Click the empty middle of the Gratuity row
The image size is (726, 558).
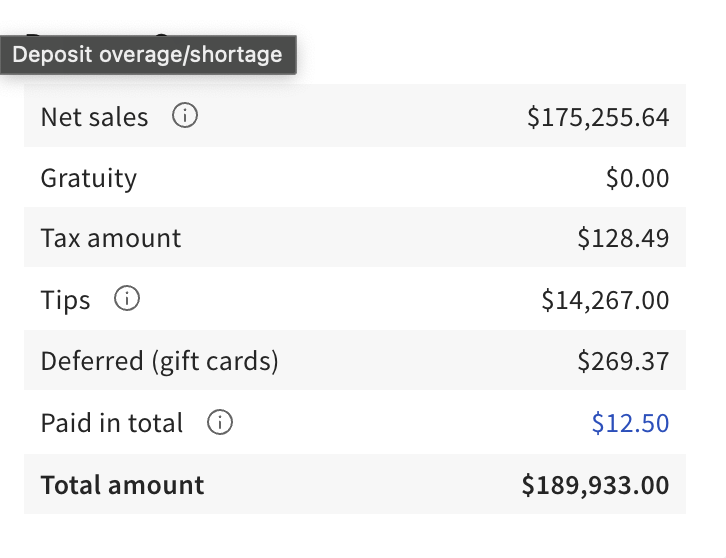tap(370, 178)
